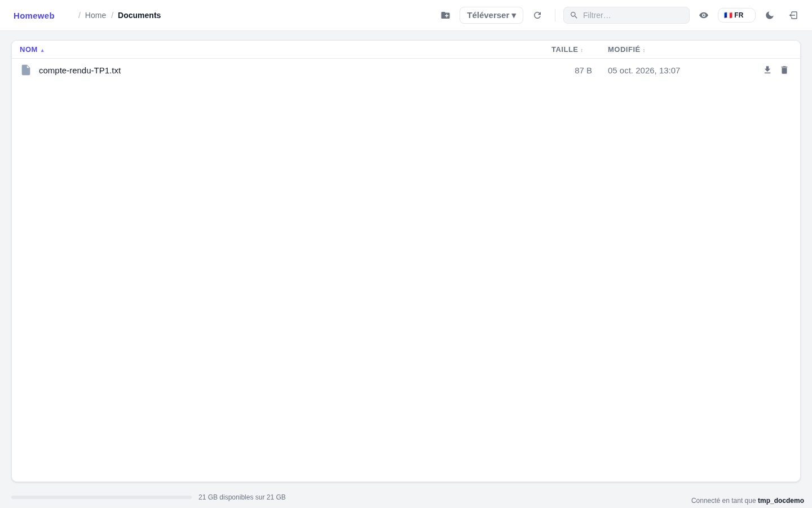The width and height of the screenshot is (812, 508).
Task: Focus the Filtrer search field
Action: point(626,15)
